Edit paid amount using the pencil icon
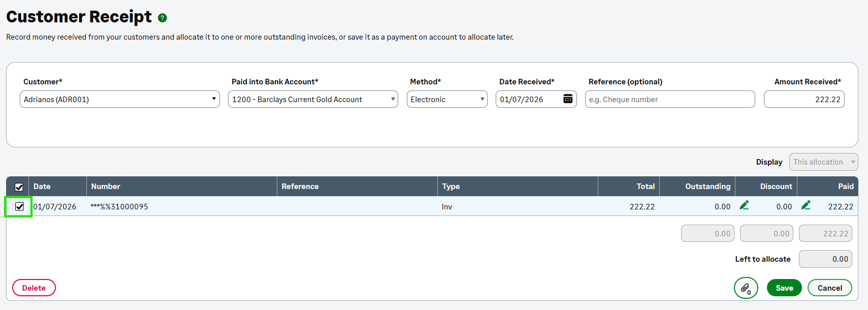Screen dimensions: 868x310 tap(806, 205)
